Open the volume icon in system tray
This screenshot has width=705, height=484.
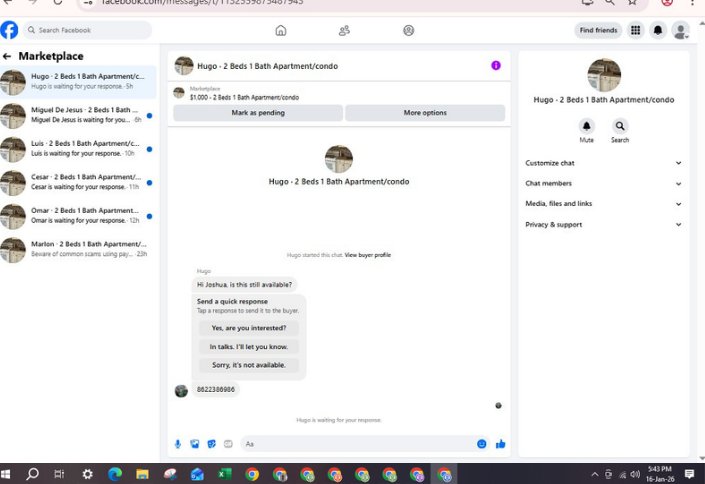coord(635,474)
